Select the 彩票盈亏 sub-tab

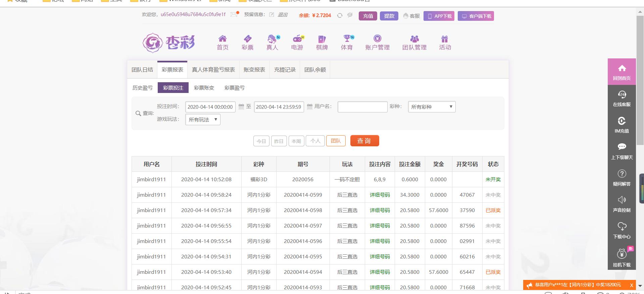235,88
